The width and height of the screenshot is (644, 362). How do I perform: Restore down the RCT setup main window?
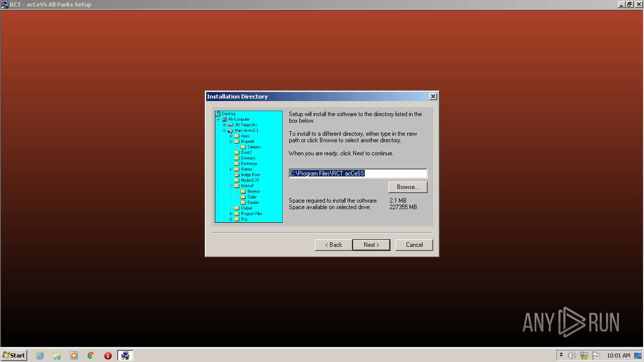[629, 5]
